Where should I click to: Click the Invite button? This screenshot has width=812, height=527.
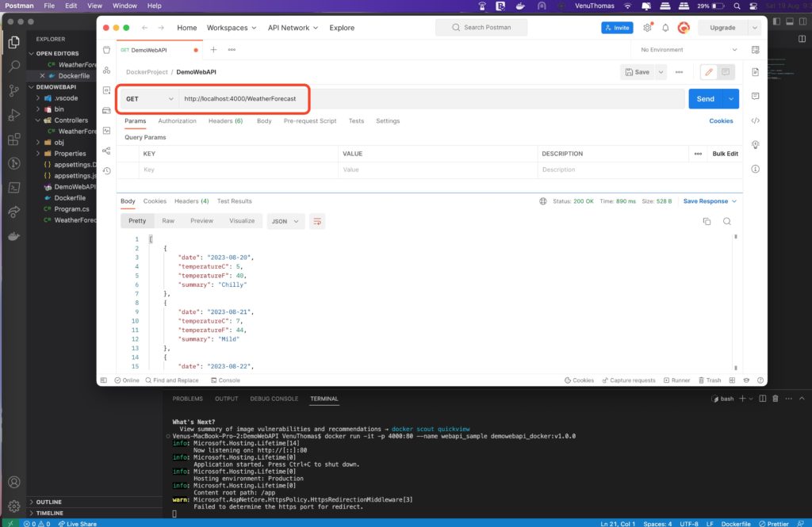coord(617,28)
